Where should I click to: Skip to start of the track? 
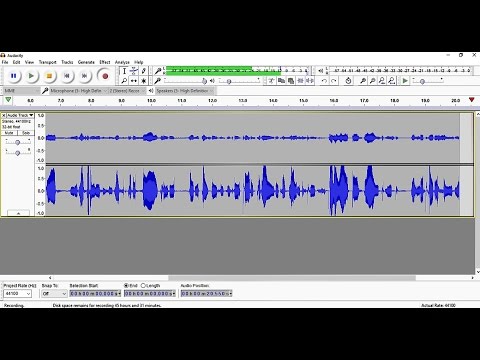tap(67, 76)
